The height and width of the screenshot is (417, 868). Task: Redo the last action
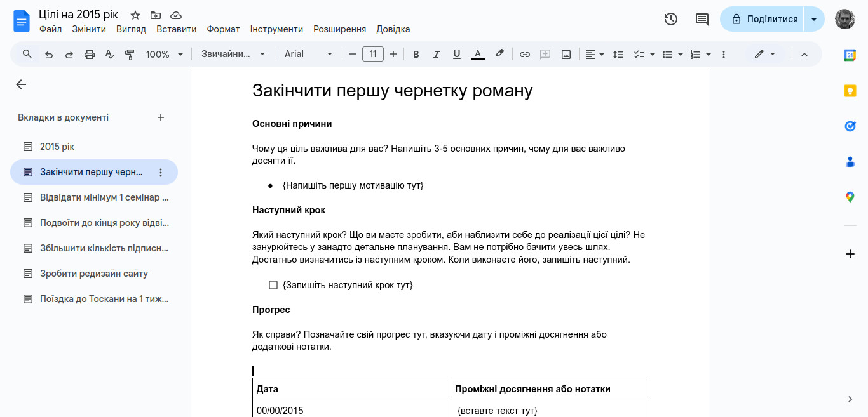pyautogui.click(x=69, y=55)
